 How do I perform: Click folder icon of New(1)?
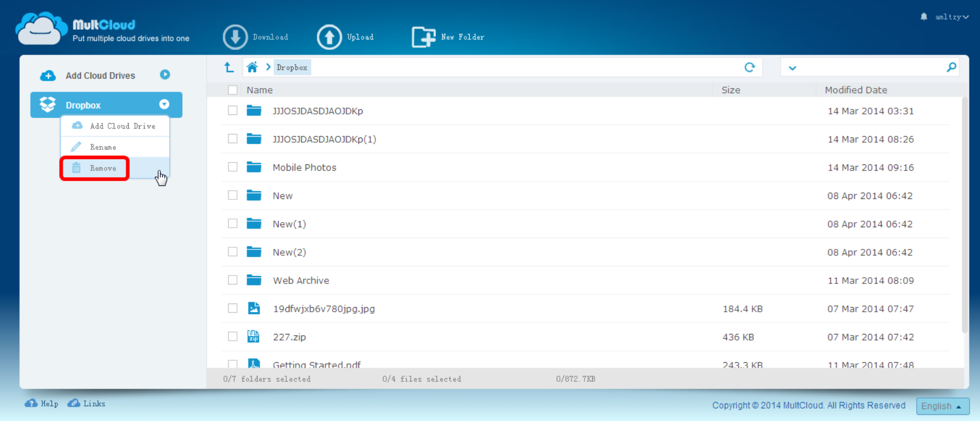254,223
